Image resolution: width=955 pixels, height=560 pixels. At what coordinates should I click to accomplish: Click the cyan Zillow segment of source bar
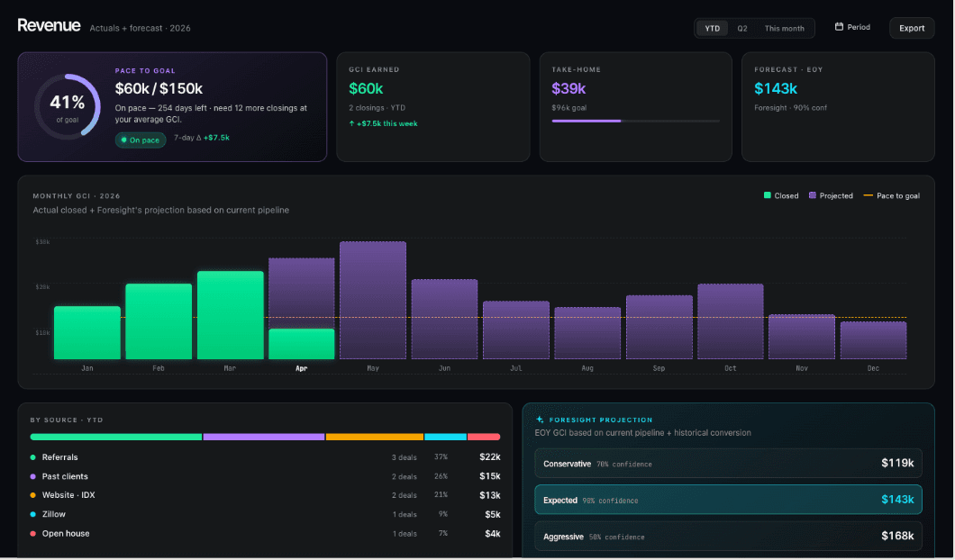point(445,437)
